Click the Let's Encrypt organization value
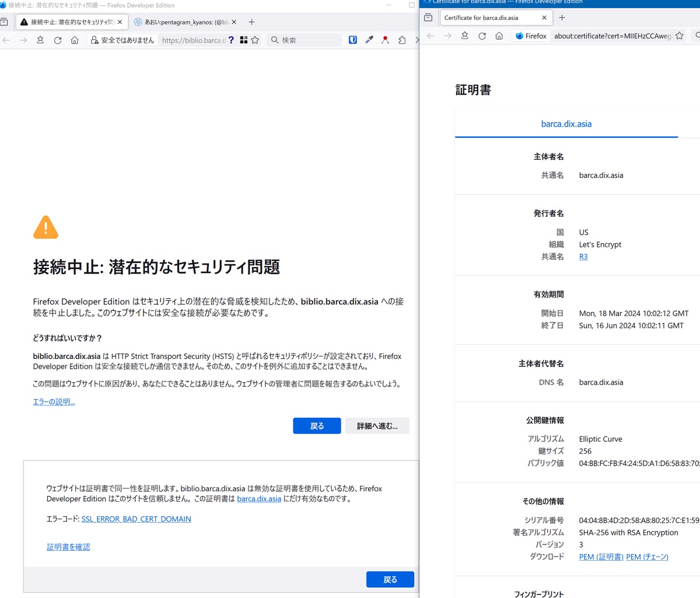 coord(600,245)
